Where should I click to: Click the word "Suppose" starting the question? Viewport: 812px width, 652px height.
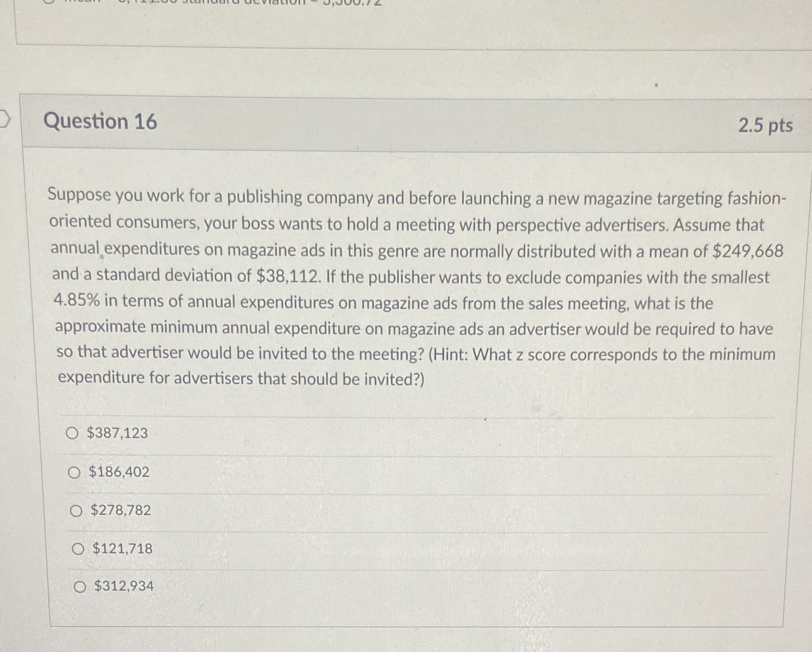pos(79,195)
